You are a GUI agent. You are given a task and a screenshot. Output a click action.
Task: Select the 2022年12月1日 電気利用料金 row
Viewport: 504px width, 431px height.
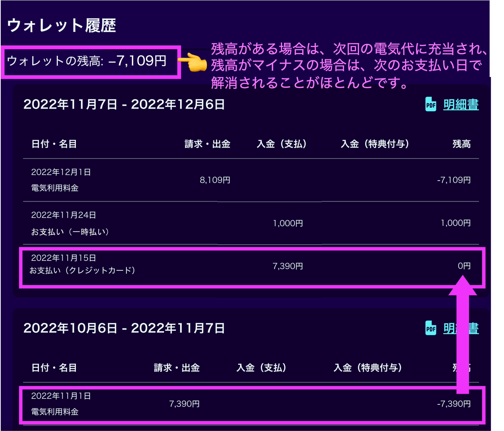[61, 180]
